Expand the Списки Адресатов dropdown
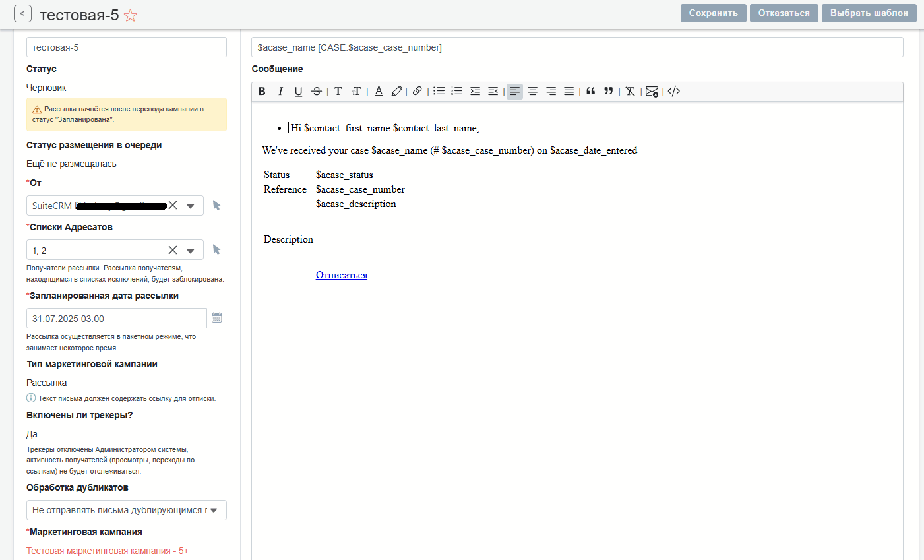Image resolution: width=924 pixels, height=560 pixels. tap(191, 251)
